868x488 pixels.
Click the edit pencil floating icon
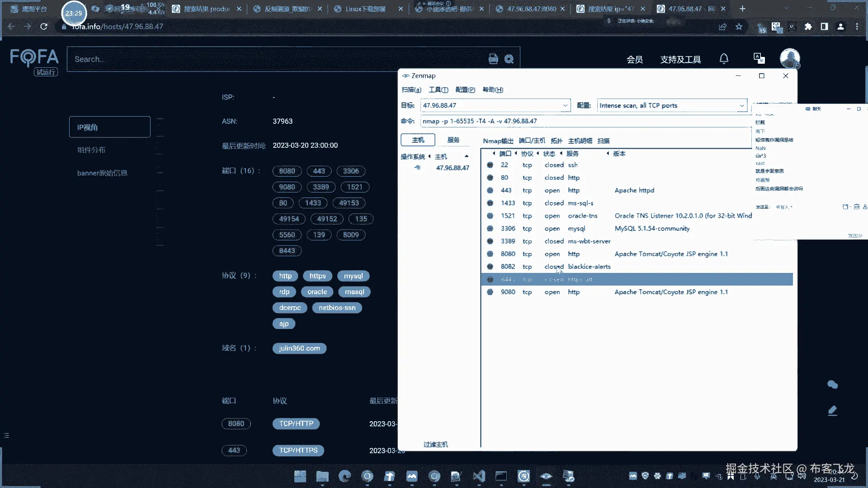coord(832,410)
